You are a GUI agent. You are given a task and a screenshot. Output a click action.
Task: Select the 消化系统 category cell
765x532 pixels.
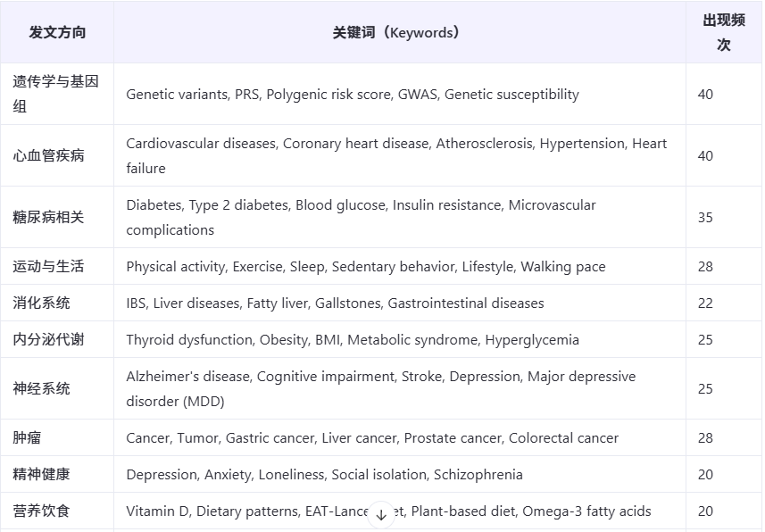[41, 303]
